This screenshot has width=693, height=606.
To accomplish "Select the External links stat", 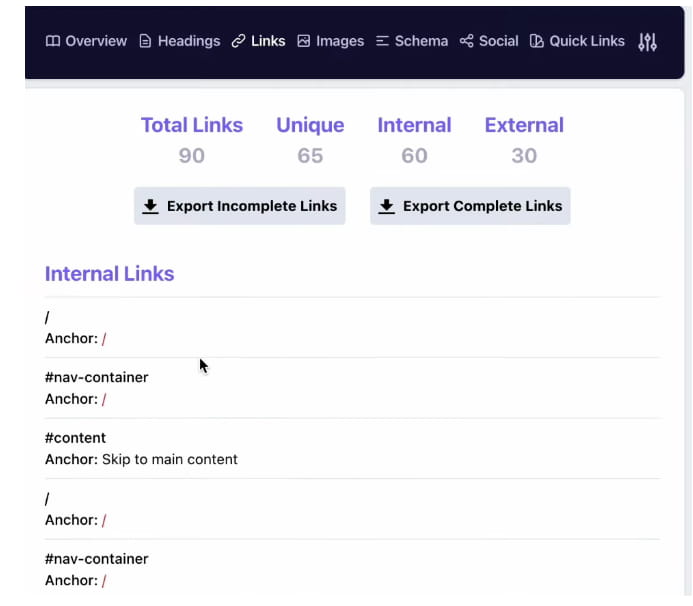I will click(x=524, y=125).
